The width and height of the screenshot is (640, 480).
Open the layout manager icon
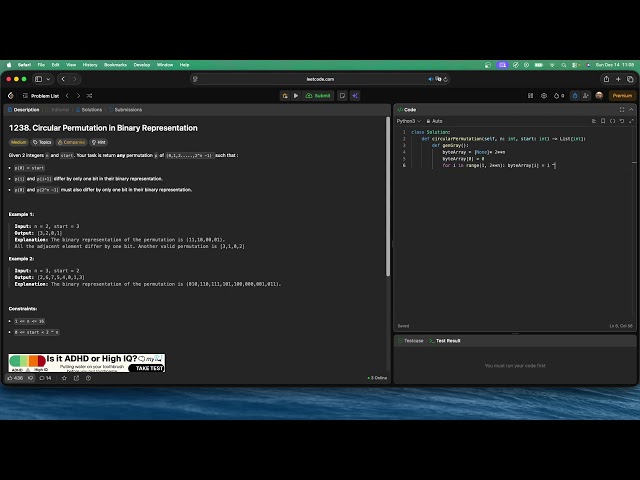531,96
